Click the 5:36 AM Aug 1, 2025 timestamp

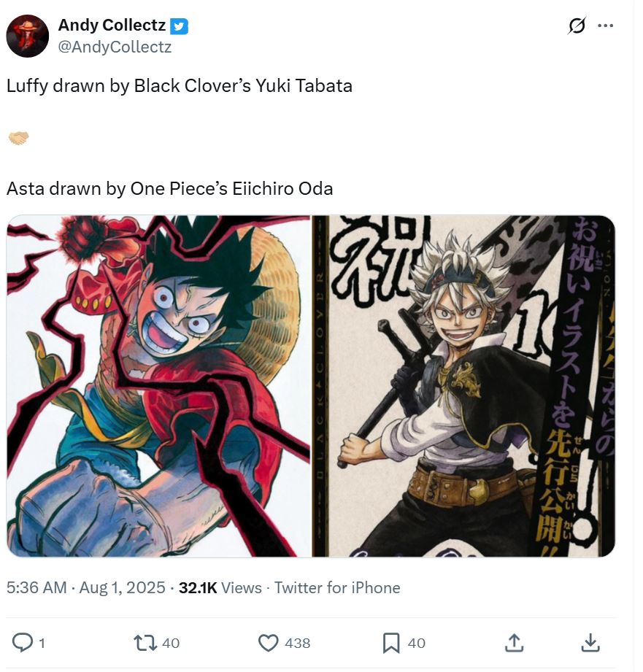[x=85, y=587]
